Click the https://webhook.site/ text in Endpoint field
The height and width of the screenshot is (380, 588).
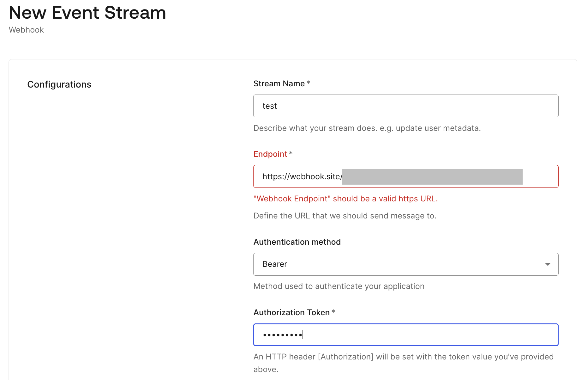click(x=302, y=176)
